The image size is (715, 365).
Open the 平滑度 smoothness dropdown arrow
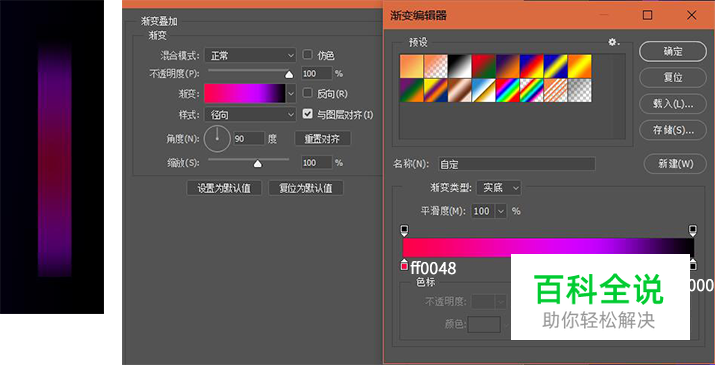coord(501,211)
